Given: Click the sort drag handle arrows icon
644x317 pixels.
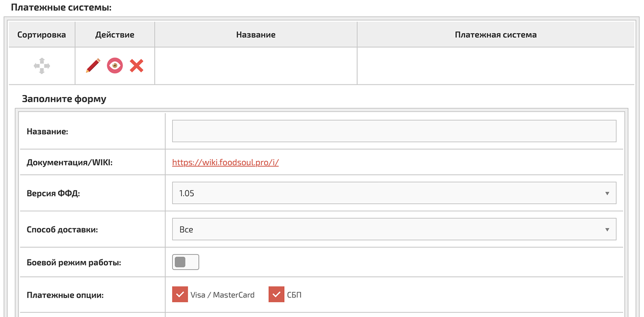Looking at the screenshot, I should click(x=42, y=66).
